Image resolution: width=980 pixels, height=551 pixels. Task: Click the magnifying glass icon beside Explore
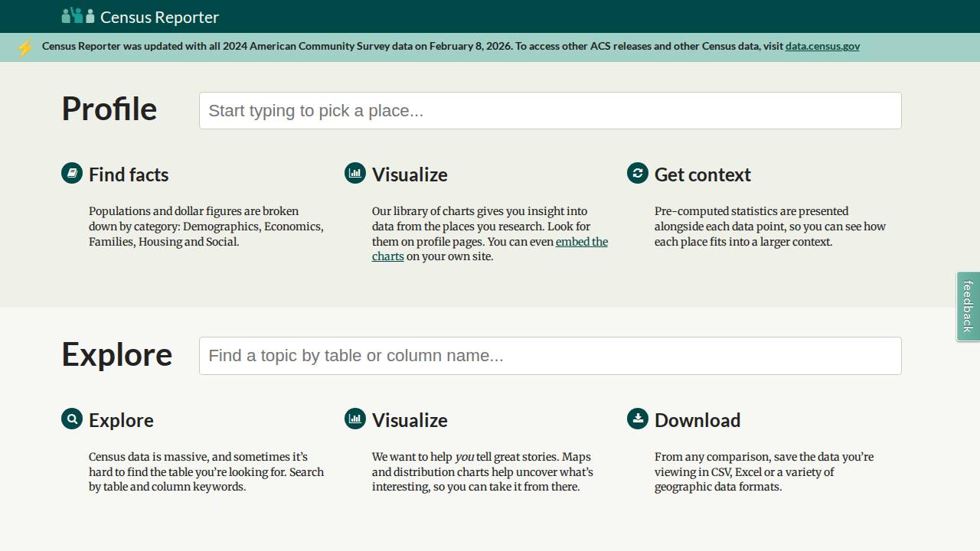click(x=72, y=419)
